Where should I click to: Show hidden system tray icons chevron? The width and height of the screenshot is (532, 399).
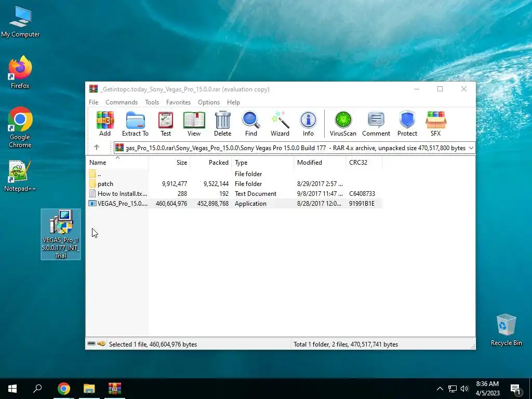[440, 389]
